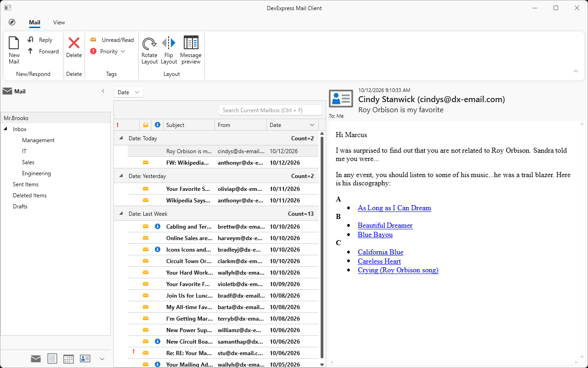This screenshot has height=368, width=588.
Task: Collapse the Date: Last Week group
Action: pyautogui.click(x=121, y=213)
